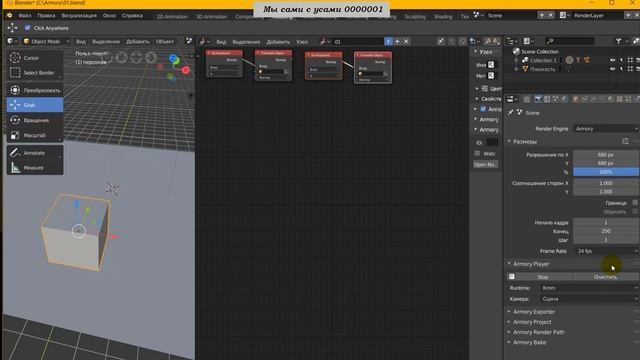Select the Масштаб scale tool
The image size is (640, 360).
35,135
